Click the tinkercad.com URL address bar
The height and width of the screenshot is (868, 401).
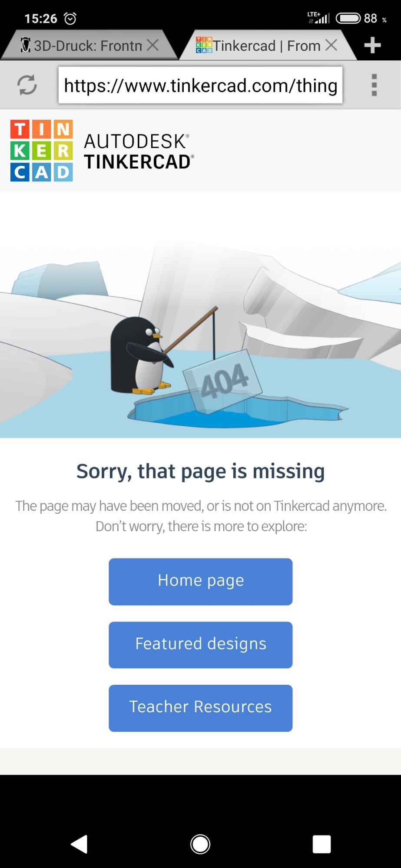pos(200,85)
